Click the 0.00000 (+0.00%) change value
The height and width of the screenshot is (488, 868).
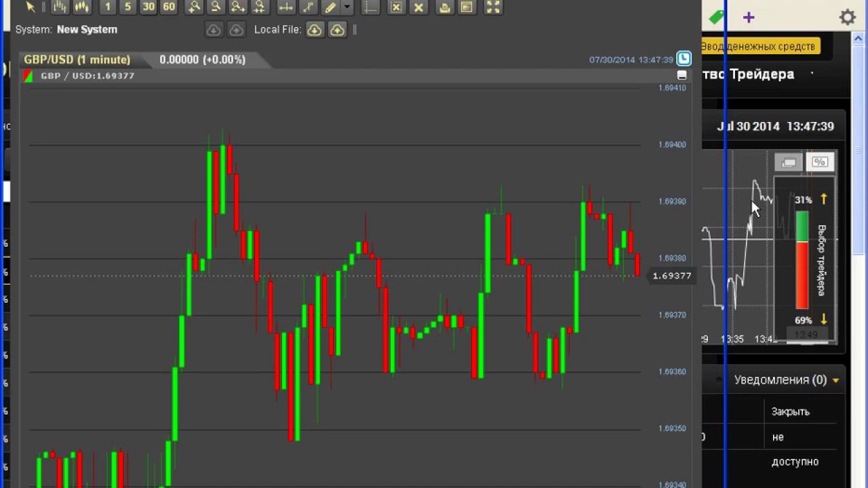click(202, 60)
